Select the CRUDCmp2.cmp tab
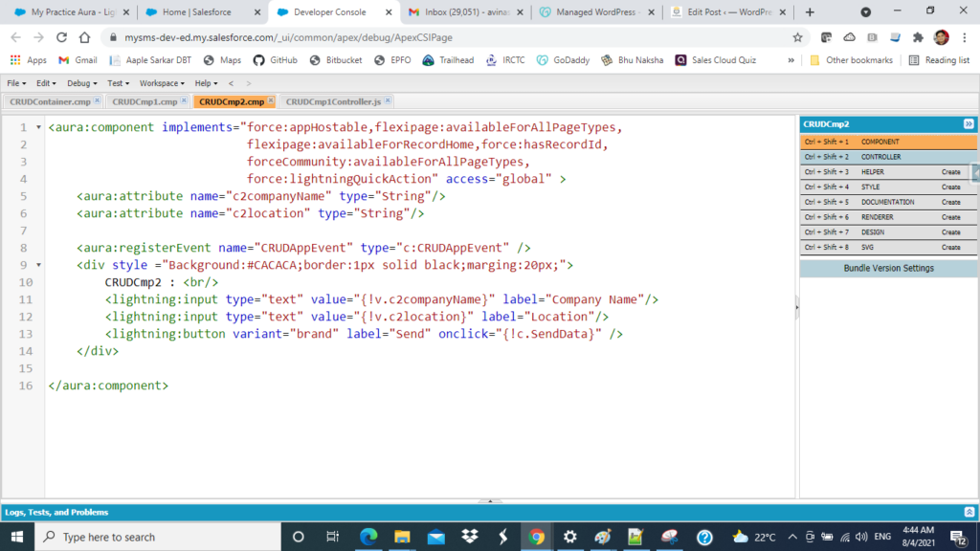980x551 pixels. tap(232, 101)
